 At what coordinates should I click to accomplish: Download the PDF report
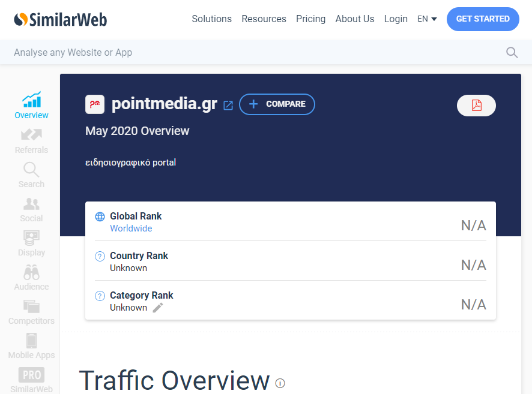click(x=476, y=106)
